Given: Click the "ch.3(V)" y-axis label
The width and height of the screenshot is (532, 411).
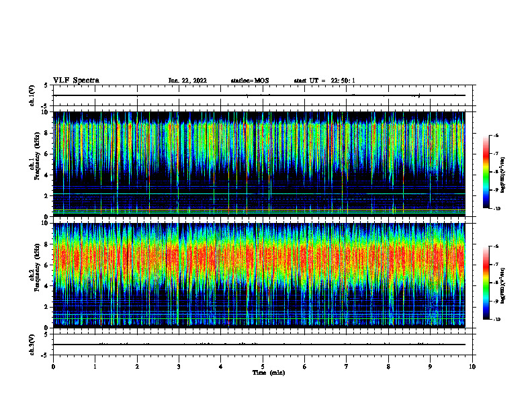Looking at the screenshot, I should [32, 345].
